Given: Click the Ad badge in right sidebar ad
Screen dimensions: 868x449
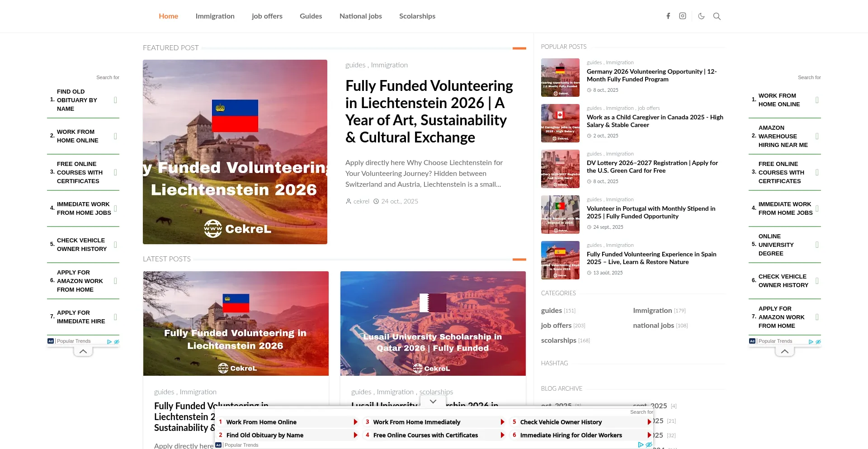Looking at the screenshot, I should [752, 341].
